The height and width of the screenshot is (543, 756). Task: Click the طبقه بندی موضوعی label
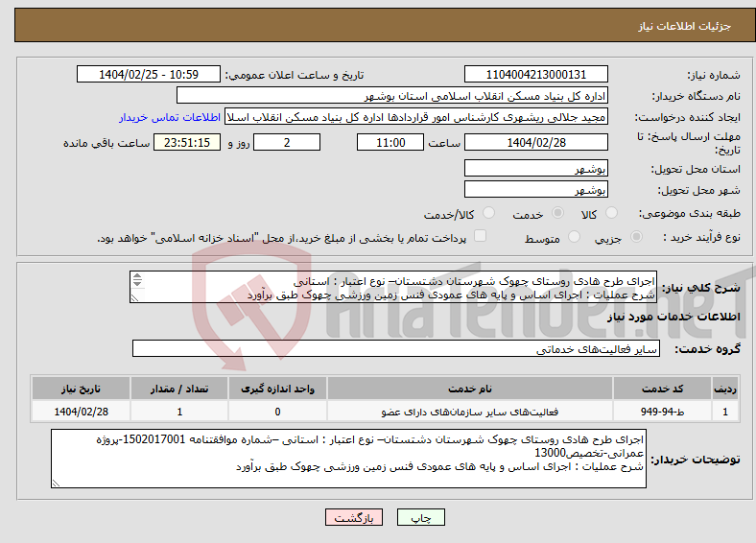coord(690,213)
